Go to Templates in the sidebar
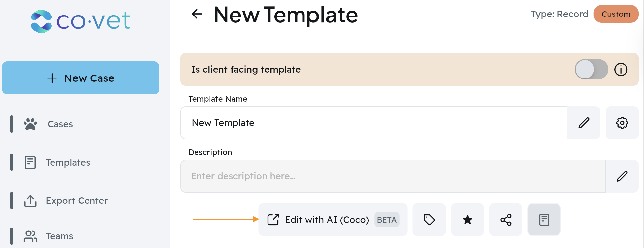This screenshot has width=644, height=248. [68, 162]
